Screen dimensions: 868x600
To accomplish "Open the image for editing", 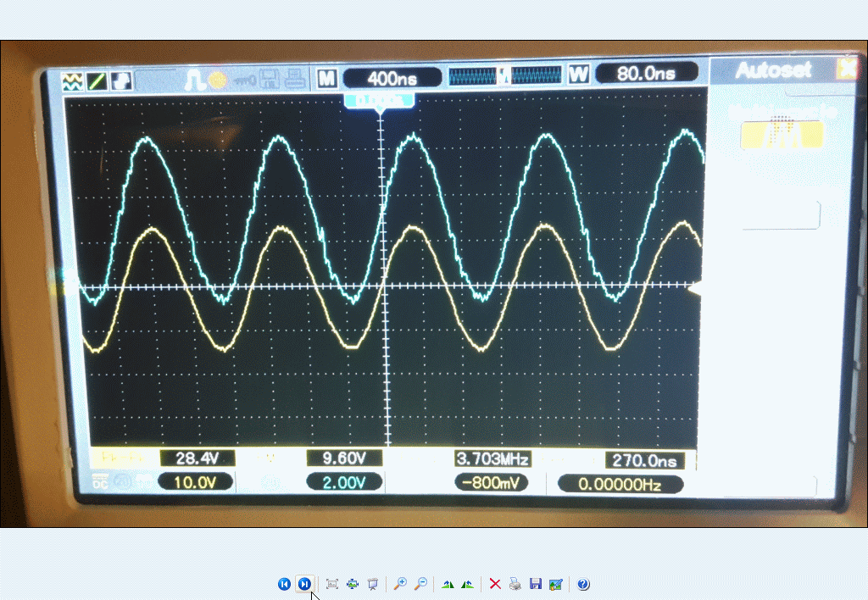I will coord(555,584).
